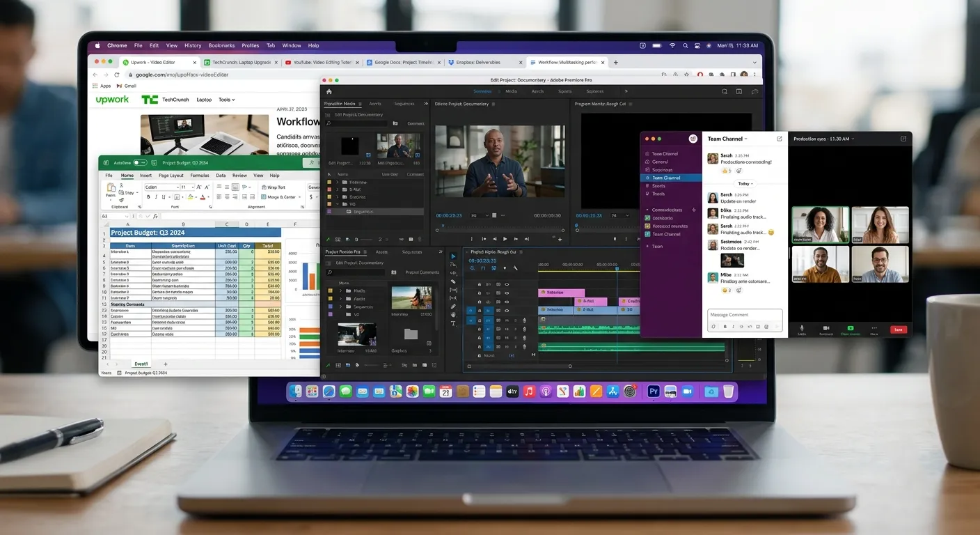Click Excel fill color bucket icon
The width and height of the screenshot is (980, 535).
(x=191, y=197)
